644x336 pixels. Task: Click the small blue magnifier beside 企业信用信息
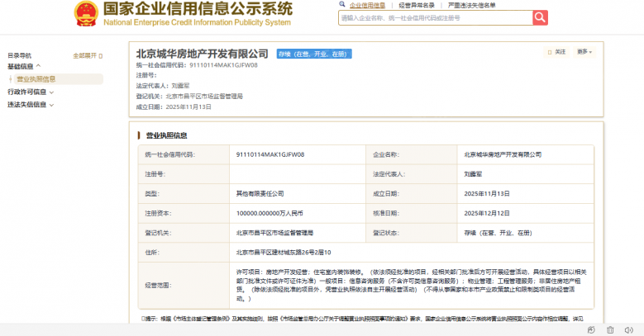coord(341,4)
